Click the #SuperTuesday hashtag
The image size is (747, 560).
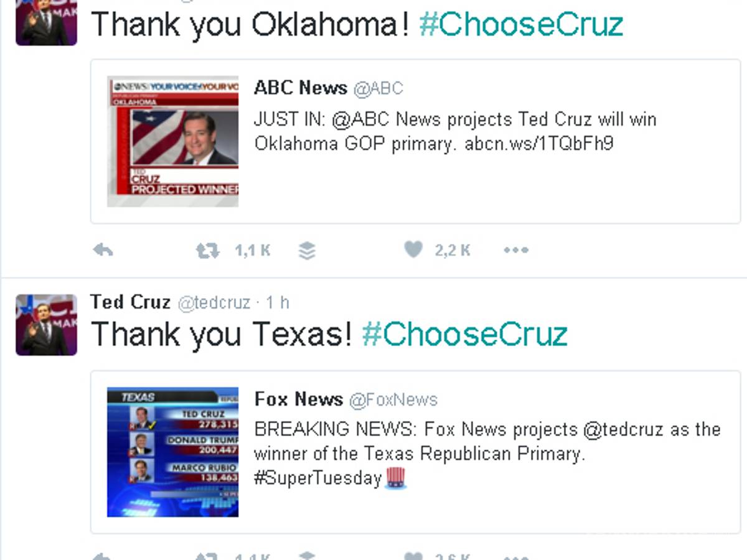(x=317, y=478)
